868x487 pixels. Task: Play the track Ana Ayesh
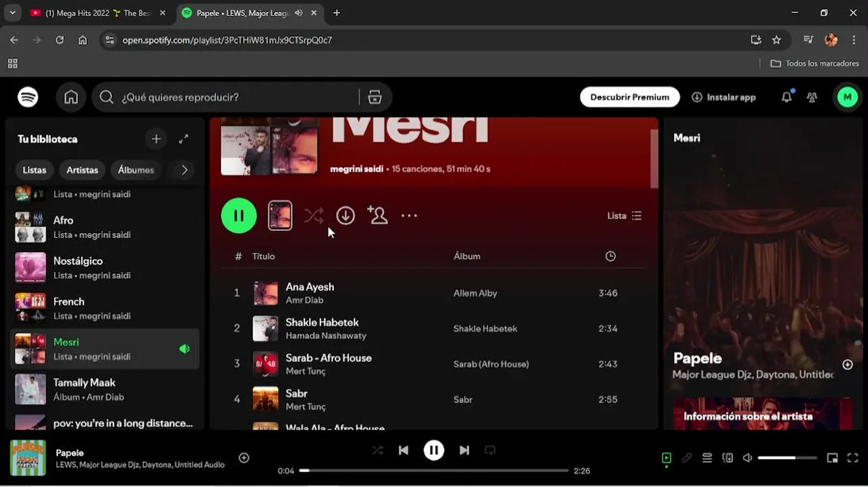pyautogui.click(x=310, y=287)
